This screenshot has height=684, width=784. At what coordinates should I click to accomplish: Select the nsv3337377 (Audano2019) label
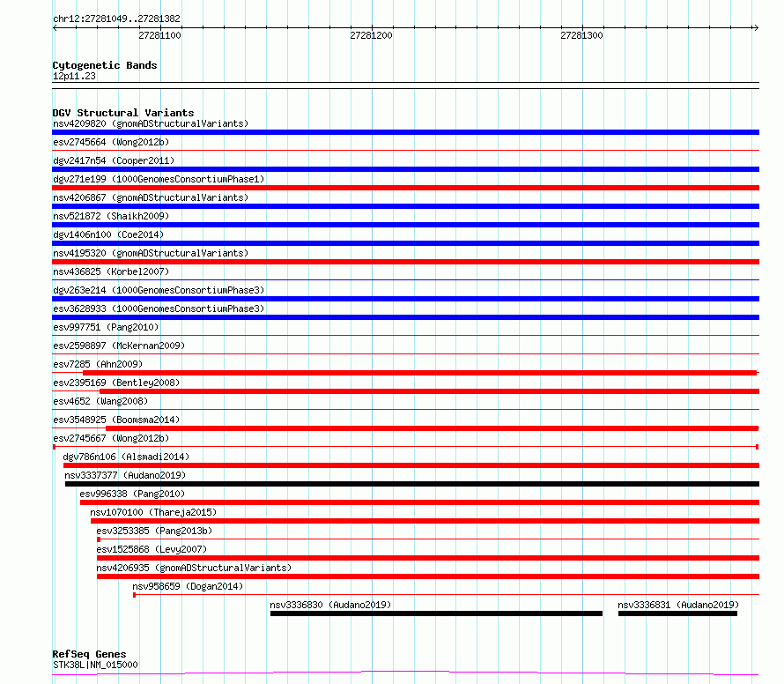pyautogui.click(x=125, y=475)
